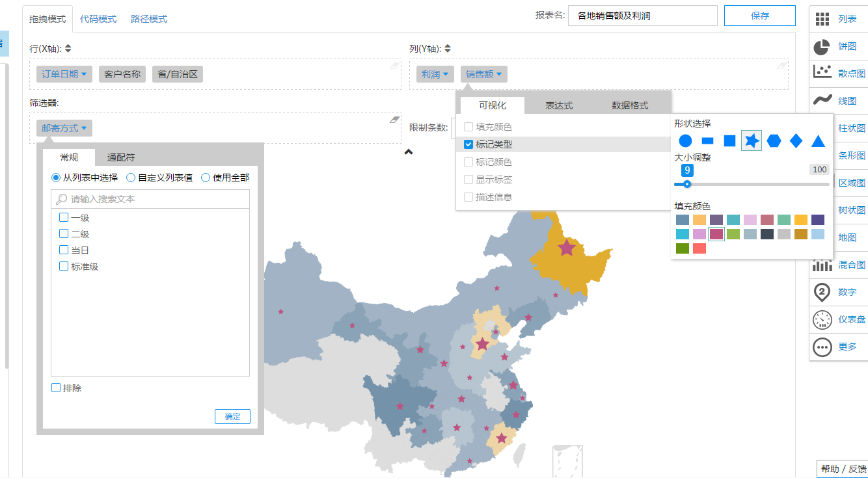Open the dashboard gauge (仪表盘) icon

click(822, 319)
